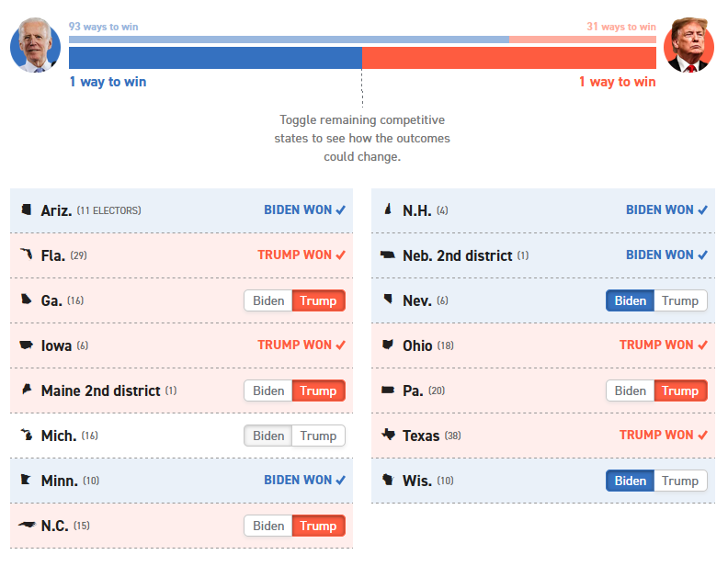This screenshot has height=566, width=728.
Task: Click the Michigan state shape icon
Action: coord(27,435)
